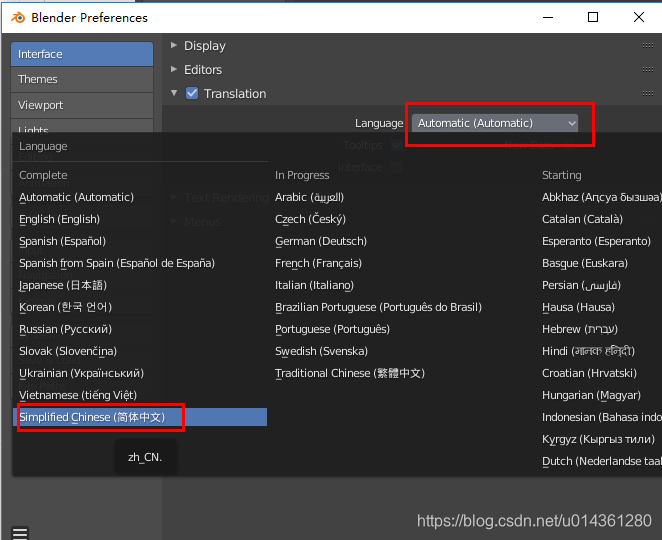Viewport: 662px width, 540px height.
Task: Choose Dutch (Nederlandse taal) language
Action: [x=602, y=461]
